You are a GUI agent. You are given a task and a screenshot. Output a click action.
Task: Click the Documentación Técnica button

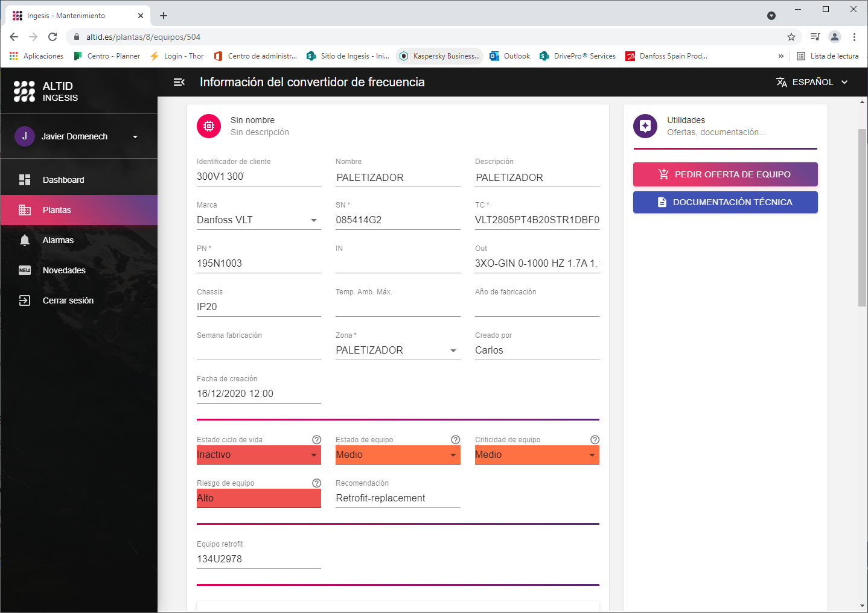click(725, 202)
